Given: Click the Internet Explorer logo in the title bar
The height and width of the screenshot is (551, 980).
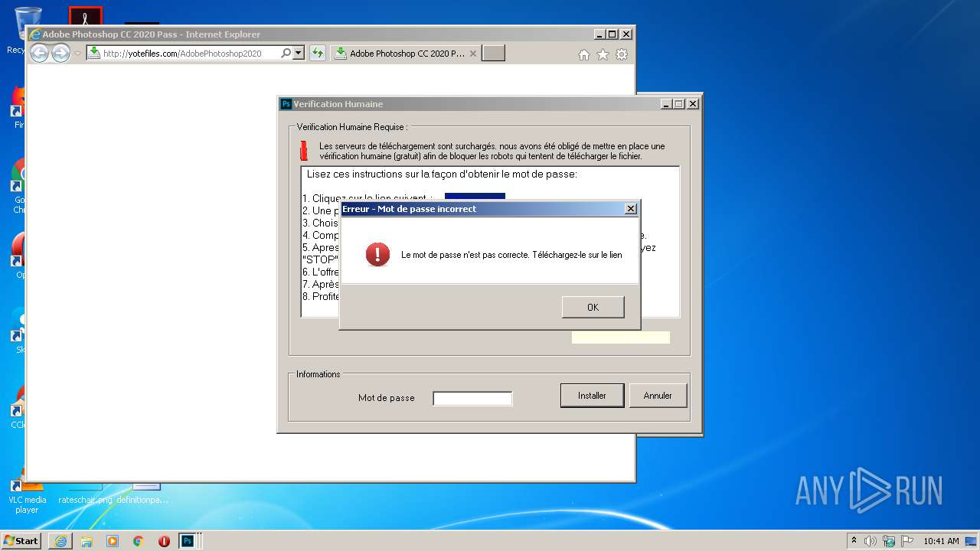Looking at the screenshot, I should [x=35, y=34].
